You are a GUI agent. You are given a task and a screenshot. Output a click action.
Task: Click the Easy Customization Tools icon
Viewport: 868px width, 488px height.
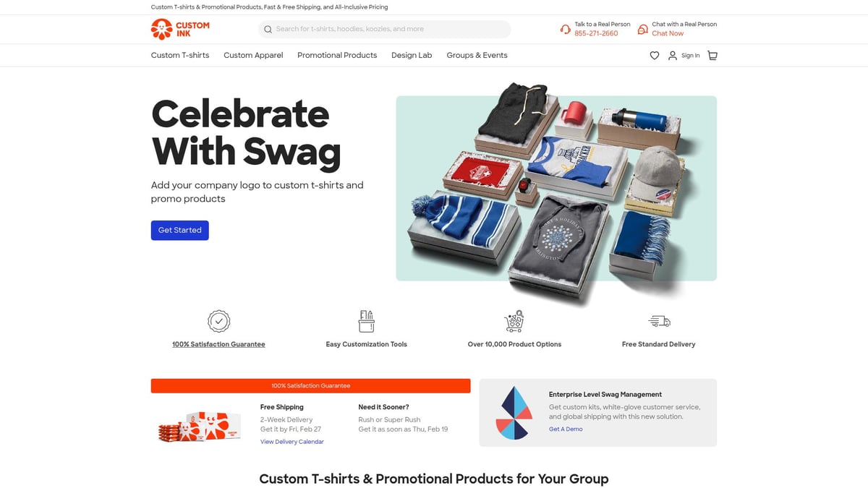point(366,321)
